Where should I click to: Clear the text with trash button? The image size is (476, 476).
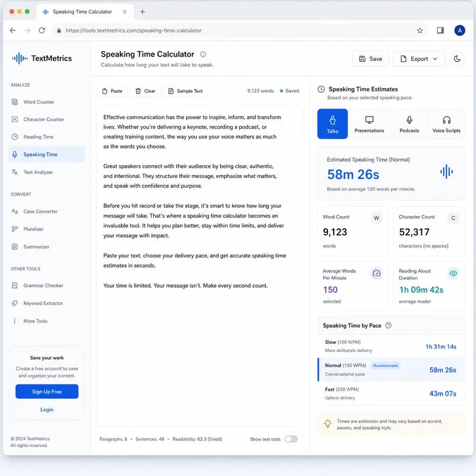[145, 91]
